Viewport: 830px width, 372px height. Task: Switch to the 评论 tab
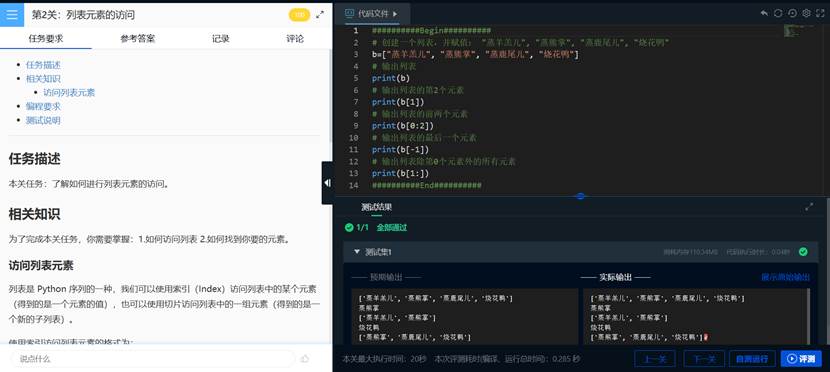(295, 38)
